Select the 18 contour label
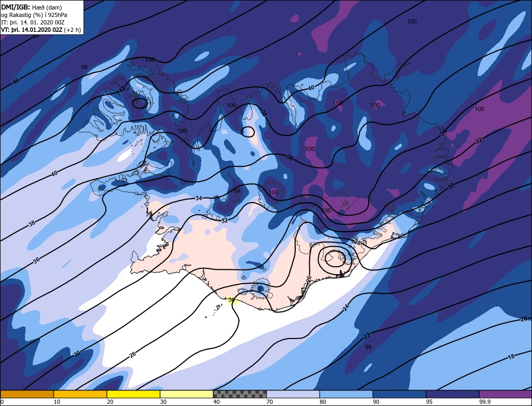Image resolution: width=532 pixels, height=406 pixels. [x=511, y=356]
